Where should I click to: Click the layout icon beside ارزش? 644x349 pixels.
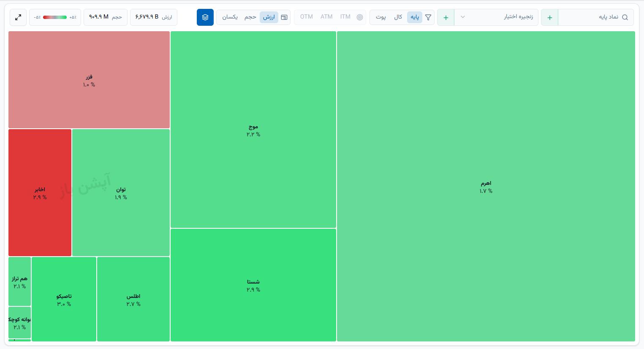[x=284, y=17]
